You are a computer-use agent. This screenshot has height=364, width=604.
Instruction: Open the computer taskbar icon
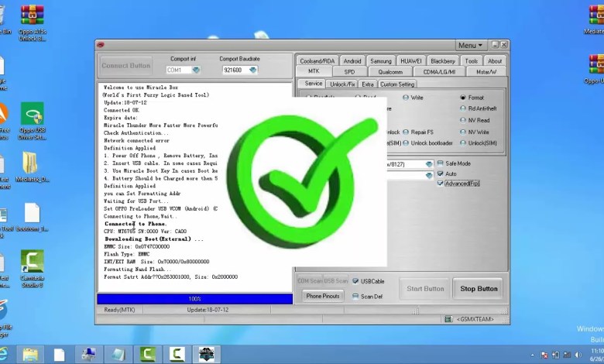[88, 355]
